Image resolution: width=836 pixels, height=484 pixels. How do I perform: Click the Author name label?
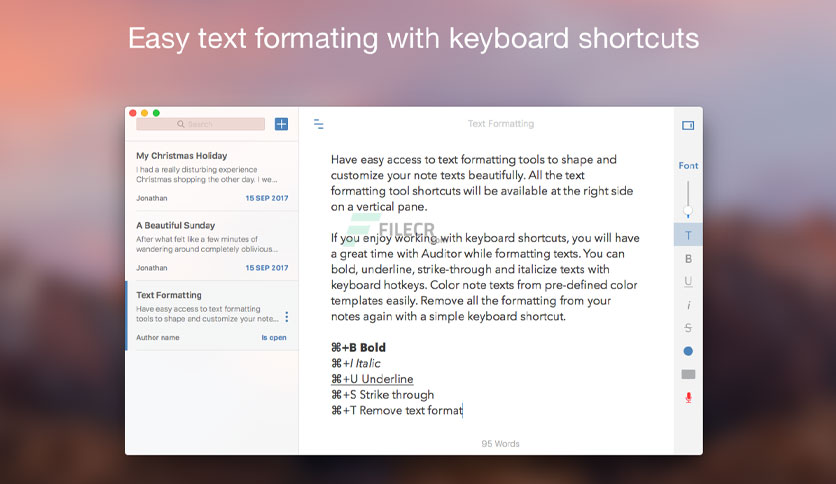(158, 337)
